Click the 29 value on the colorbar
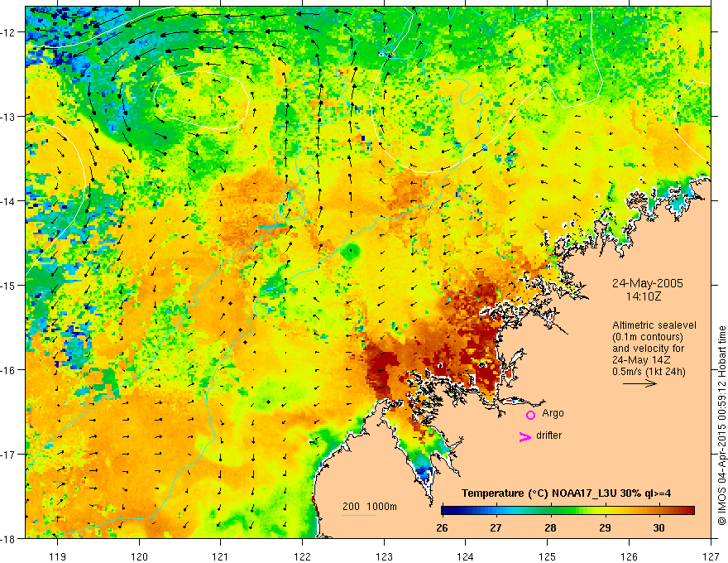728x563 pixels. click(x=605, y=527)
